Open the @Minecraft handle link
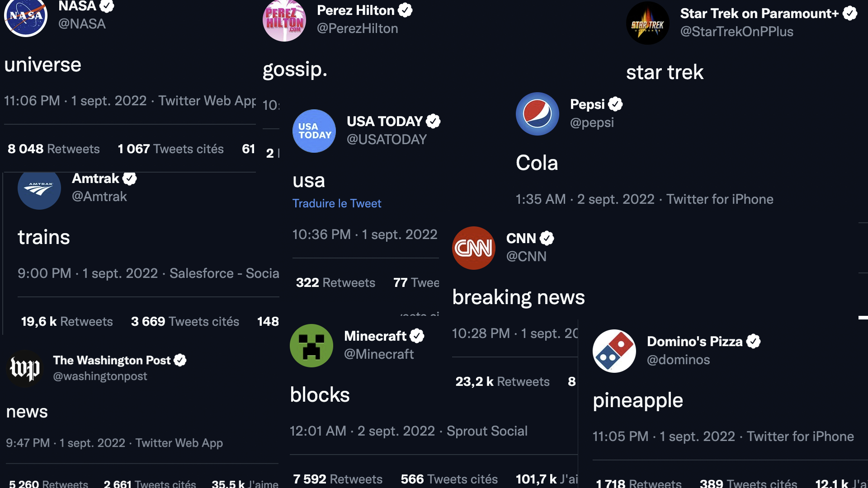Screen dimensions: 868x488 [x=379, y=354]
